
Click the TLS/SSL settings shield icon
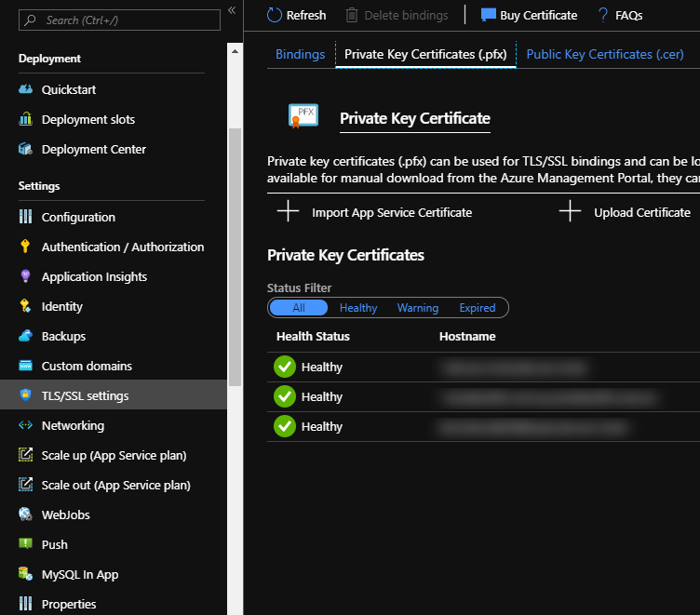pyautogui.click(x=25, y=395)
